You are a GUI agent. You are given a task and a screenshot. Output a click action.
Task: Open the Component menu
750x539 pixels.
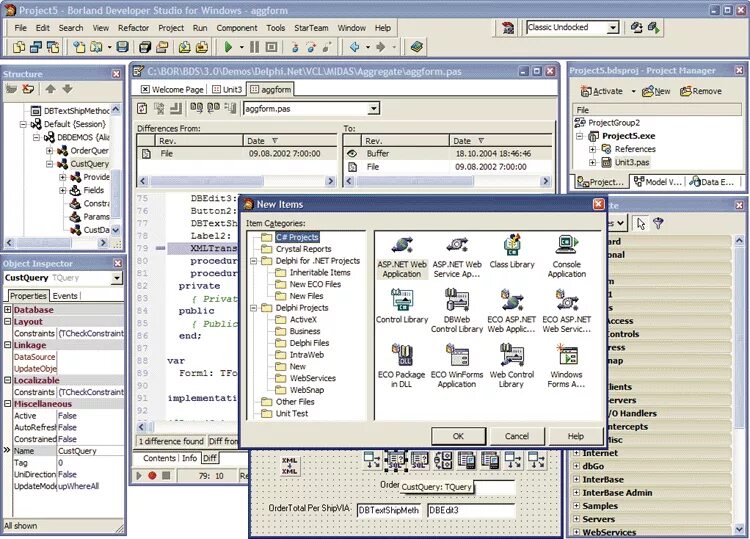tap(237, 28)
